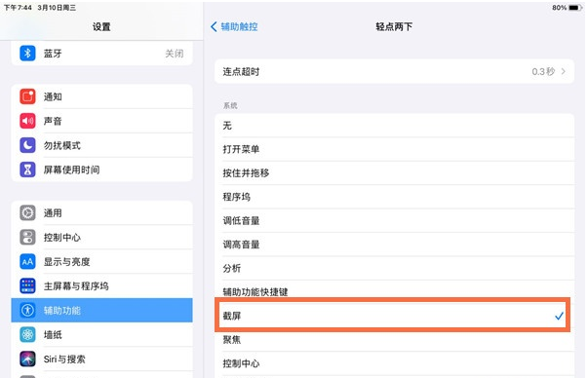Tap the 轻点两下 page title

pyautogui.click(x=394, y=26)
